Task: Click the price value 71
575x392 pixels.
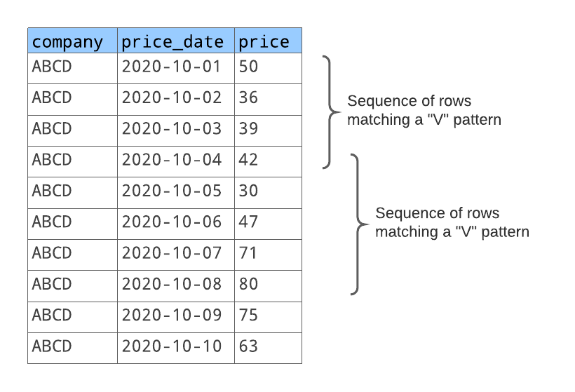Action: pos(248,252)
